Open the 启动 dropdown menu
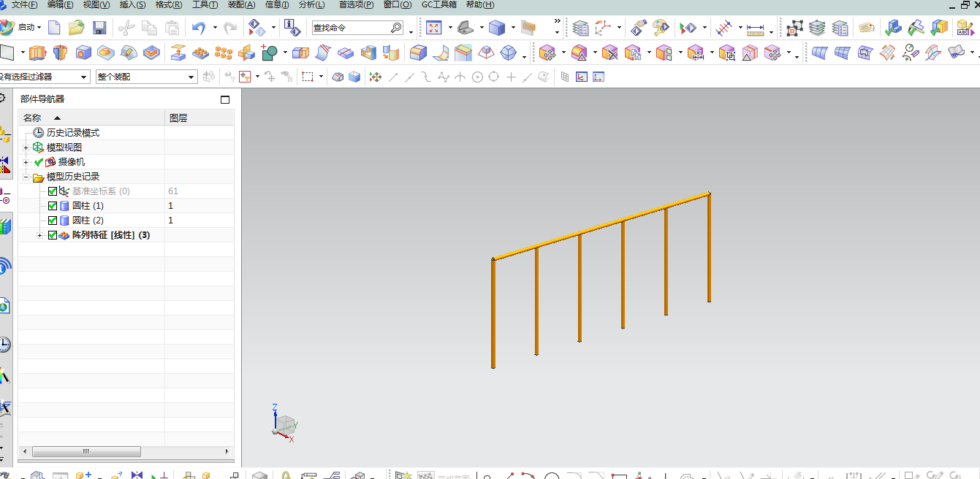Screen dimensions: 980x479 click(x=29, y=28)
